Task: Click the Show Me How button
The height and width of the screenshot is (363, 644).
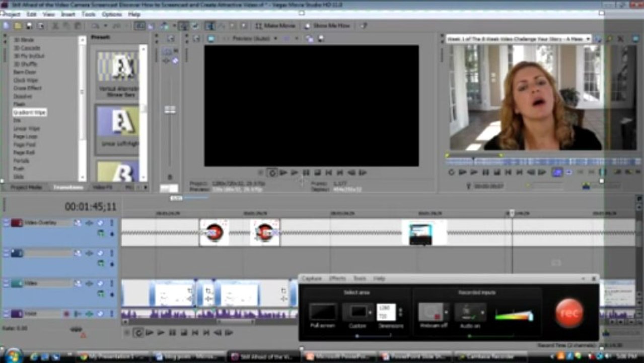Action: click(x=327, y=26)
